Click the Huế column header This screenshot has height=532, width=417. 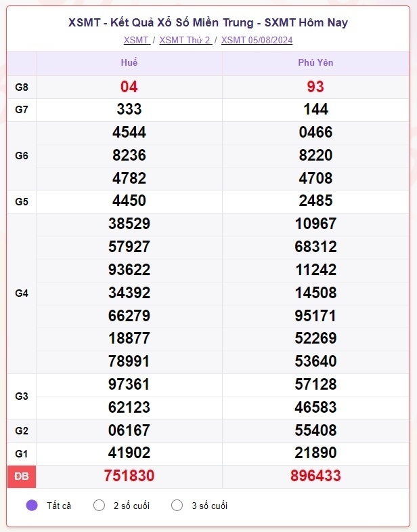click(x=129, y=62)
